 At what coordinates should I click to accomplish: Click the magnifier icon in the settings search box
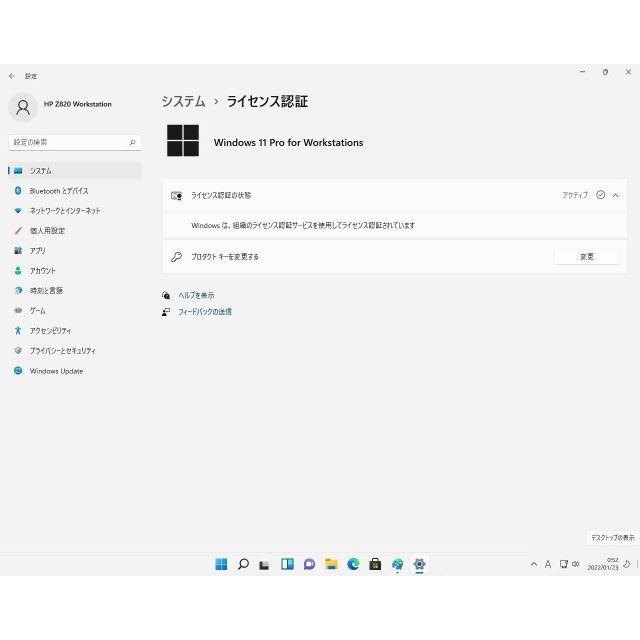pos(132,142)
